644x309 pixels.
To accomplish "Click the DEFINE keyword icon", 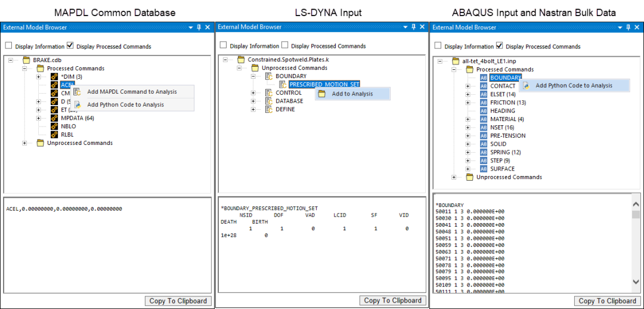I will coord(269,109).
